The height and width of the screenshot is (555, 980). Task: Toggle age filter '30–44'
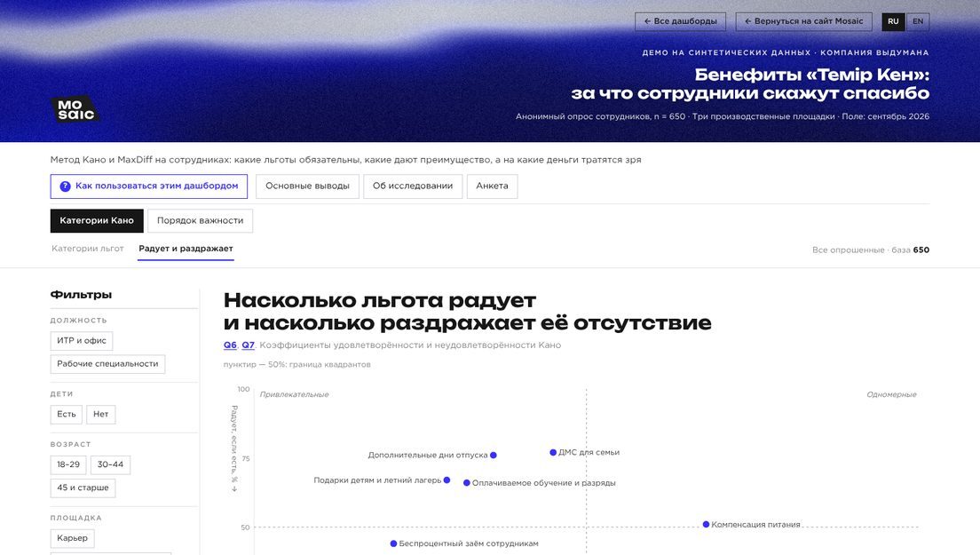pyautogui.click(x=110, y=464)
